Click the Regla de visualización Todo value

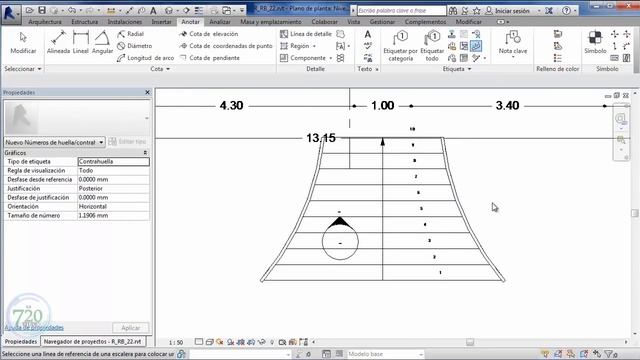pyautogui.click(x=113, y=171)
